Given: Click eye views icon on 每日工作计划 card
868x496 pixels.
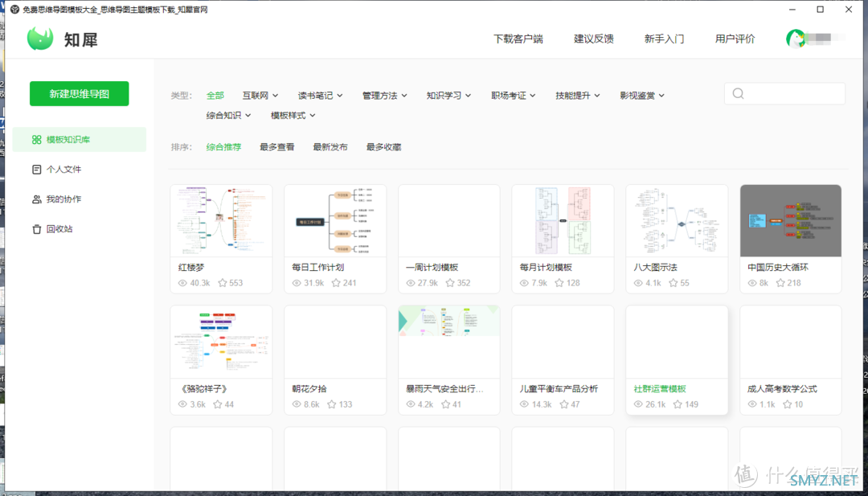Looking at the screenshot, I should [297, 283].
